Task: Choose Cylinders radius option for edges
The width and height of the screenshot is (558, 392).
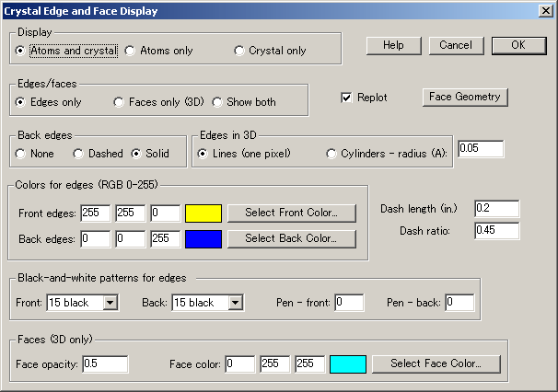Action: [x=331, y=153]
